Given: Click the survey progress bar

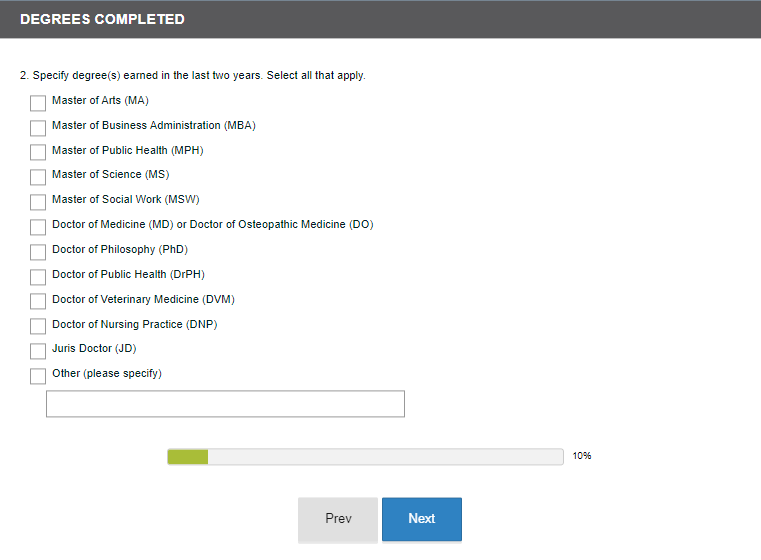Looking at the screenshot, I should point(365,457).
